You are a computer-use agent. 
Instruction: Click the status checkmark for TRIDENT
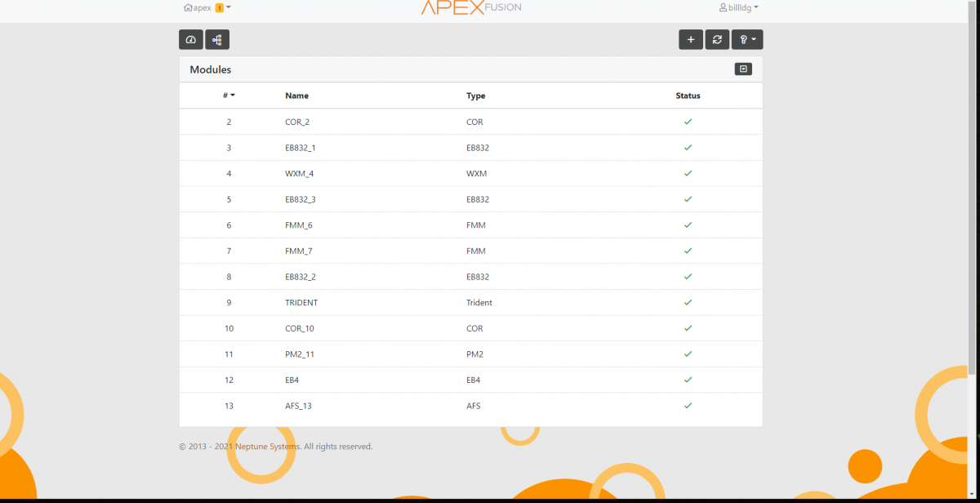point(688,302)
